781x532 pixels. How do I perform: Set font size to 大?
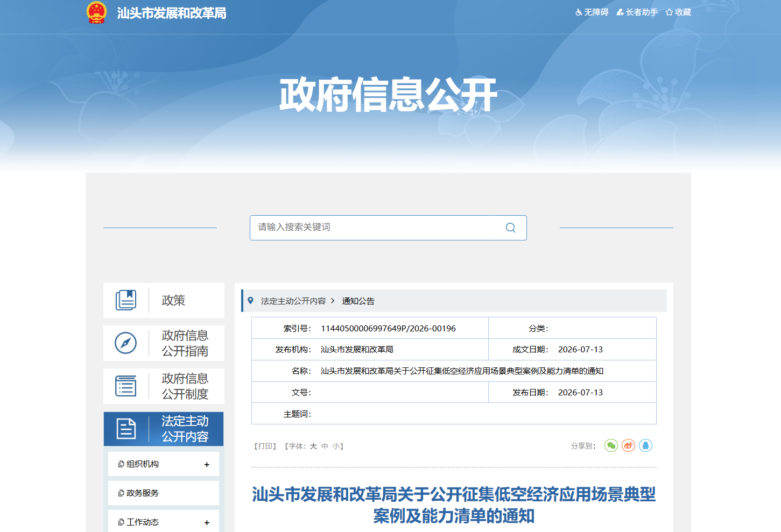click(313, 446)
